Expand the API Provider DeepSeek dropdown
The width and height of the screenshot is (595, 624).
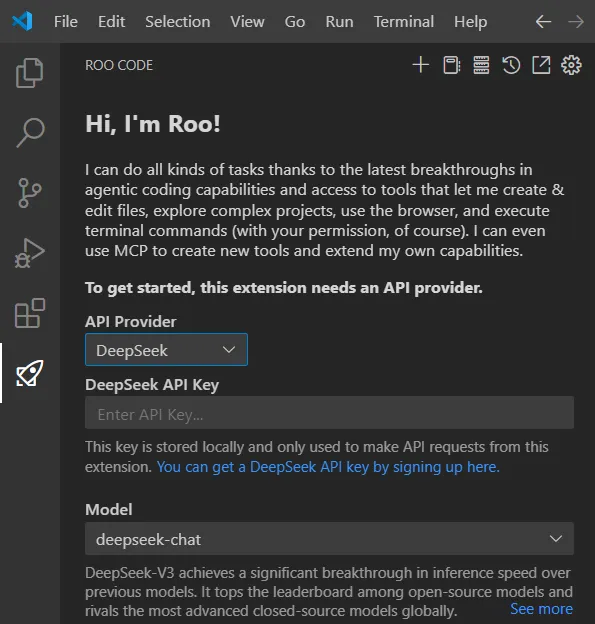(x=166, y=350)
